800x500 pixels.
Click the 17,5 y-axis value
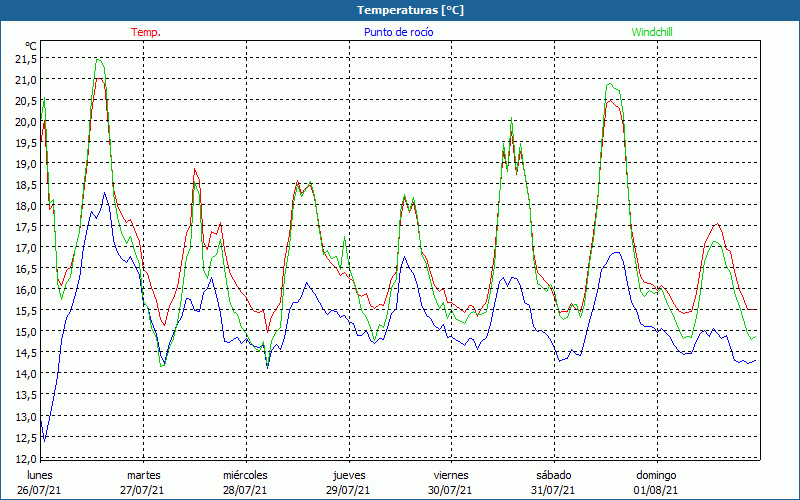pyautogui.click(x=26, y=227)
